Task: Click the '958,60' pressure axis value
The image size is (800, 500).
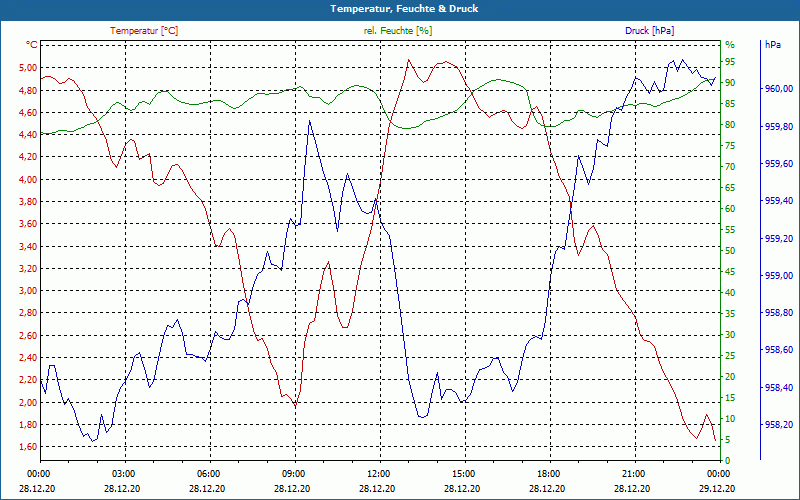Action: tap(779, 350)
